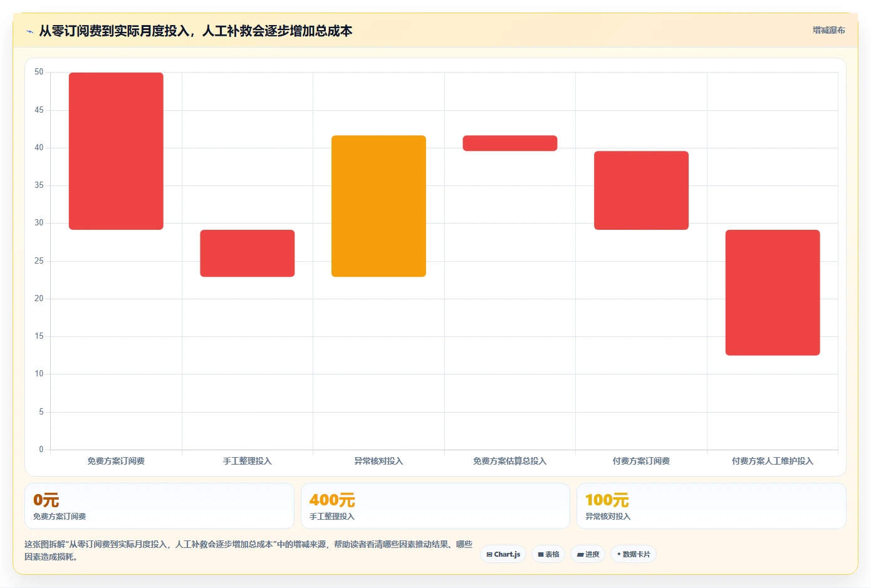The height and width of the screenshot is (588, 871).
Task: Click the 100元 异常核对投入 data card
Action: [x=711, y=506]
